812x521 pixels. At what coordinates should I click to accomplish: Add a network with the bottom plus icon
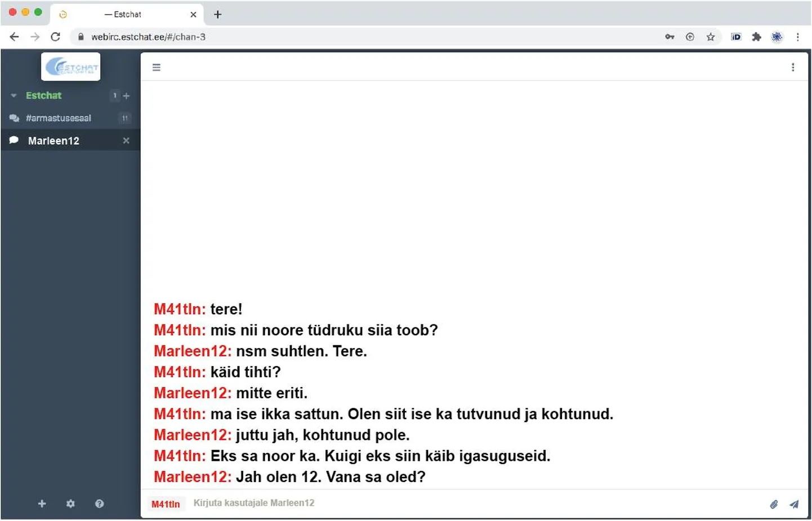[42, 504]
